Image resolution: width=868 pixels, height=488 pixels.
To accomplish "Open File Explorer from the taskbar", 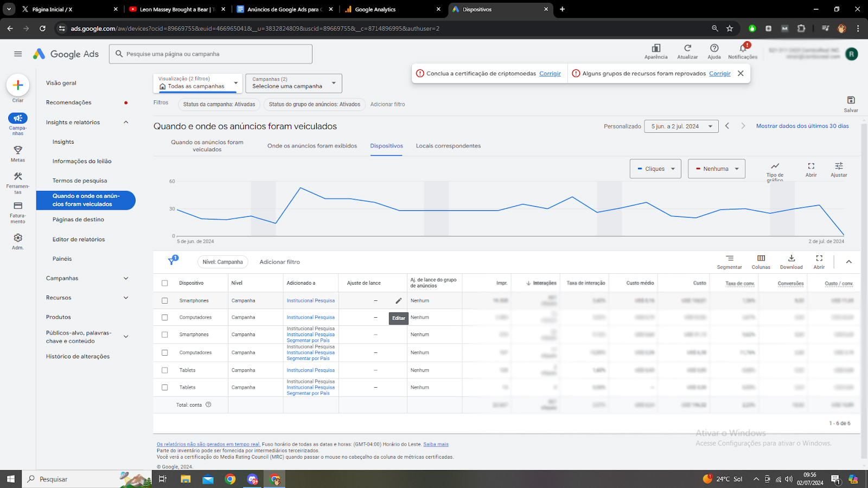I will 186,479.
